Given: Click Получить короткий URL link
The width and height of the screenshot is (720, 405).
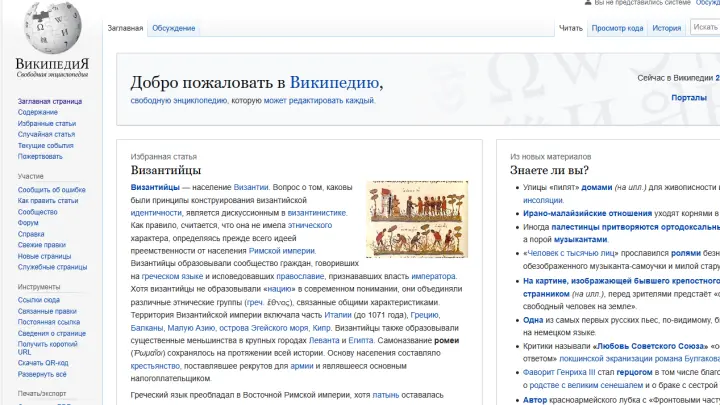Looking at the screenshot, I should click(48, 348).
